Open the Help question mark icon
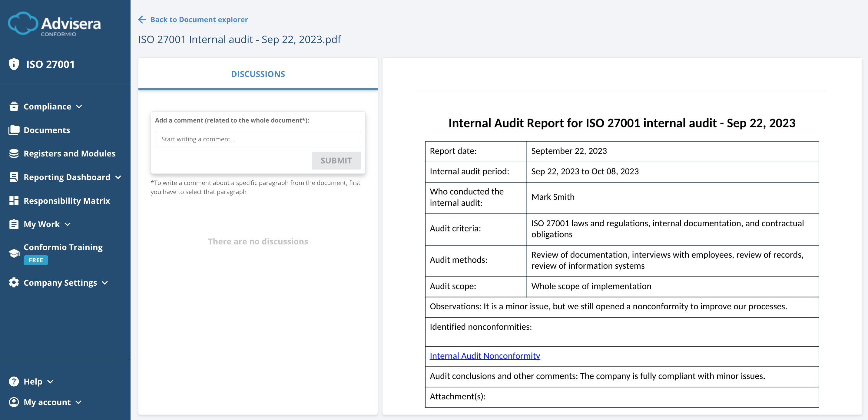Screen dimensions: 868x420 pos(14,381)
